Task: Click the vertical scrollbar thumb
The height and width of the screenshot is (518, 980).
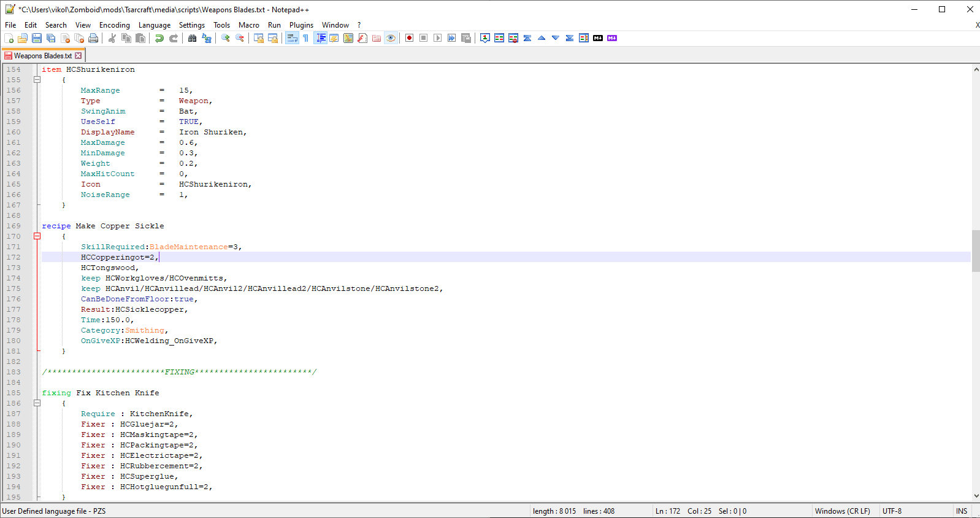Action: tap(976, 250)
